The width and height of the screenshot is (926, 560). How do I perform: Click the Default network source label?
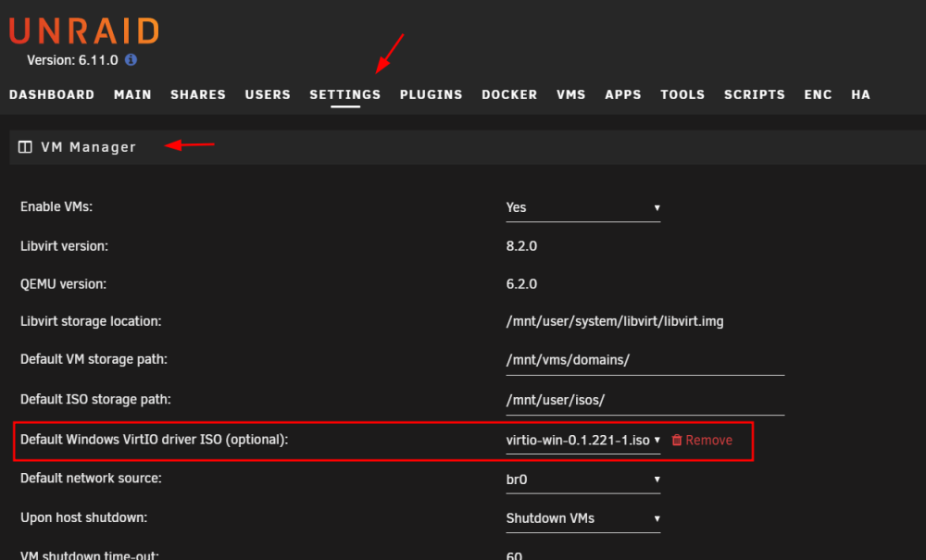pos(91,478)
